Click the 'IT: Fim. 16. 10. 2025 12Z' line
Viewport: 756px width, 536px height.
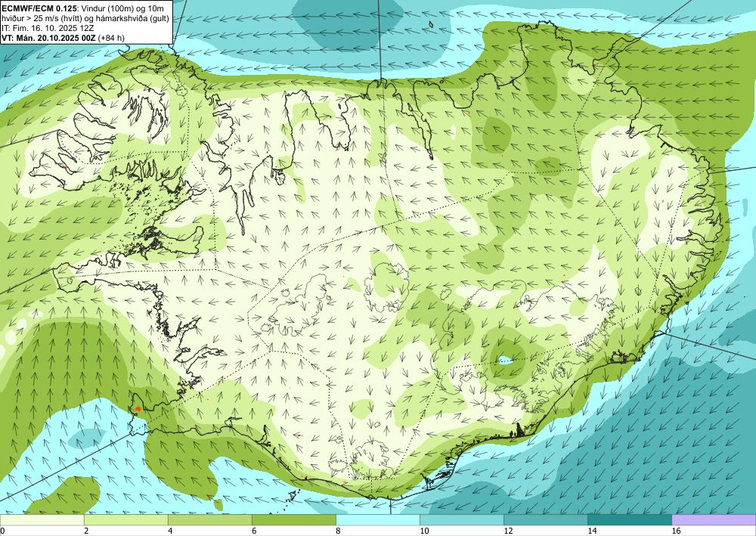point(48,28)
